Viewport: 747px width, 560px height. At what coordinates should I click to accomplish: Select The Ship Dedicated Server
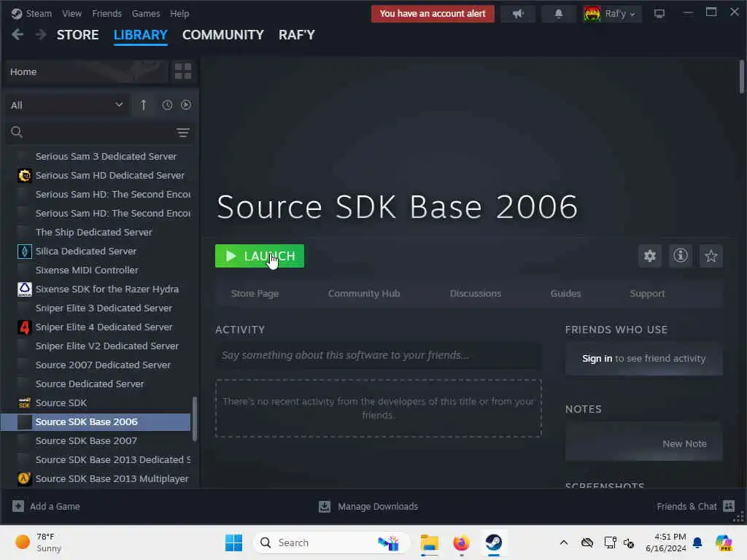pos(96,232)
